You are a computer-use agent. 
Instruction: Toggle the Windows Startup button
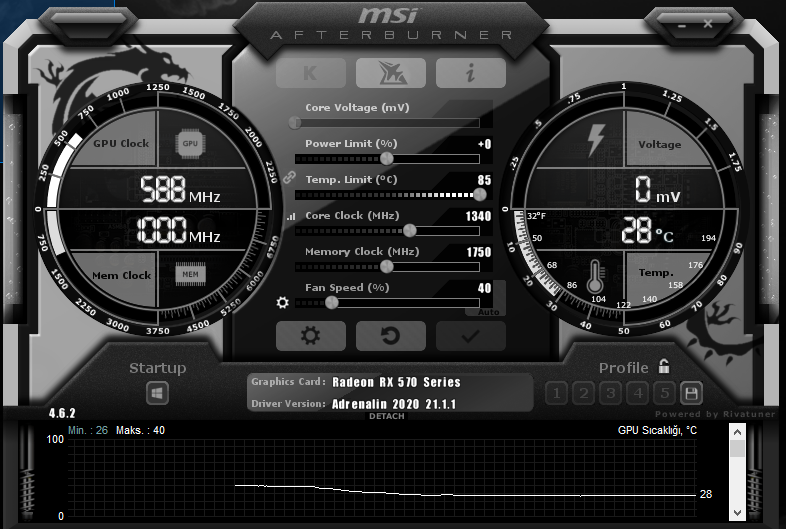point(157,394)
